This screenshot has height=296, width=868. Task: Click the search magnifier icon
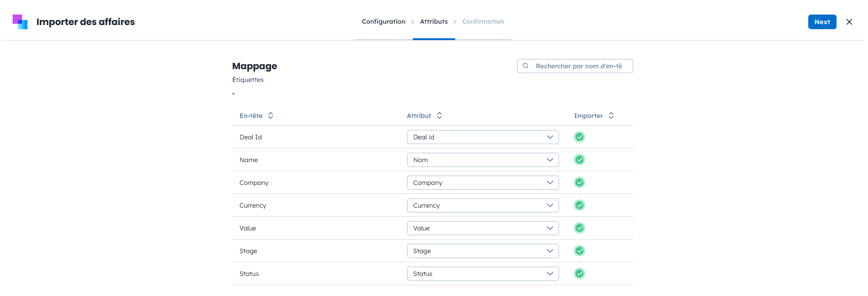(525, 66)
